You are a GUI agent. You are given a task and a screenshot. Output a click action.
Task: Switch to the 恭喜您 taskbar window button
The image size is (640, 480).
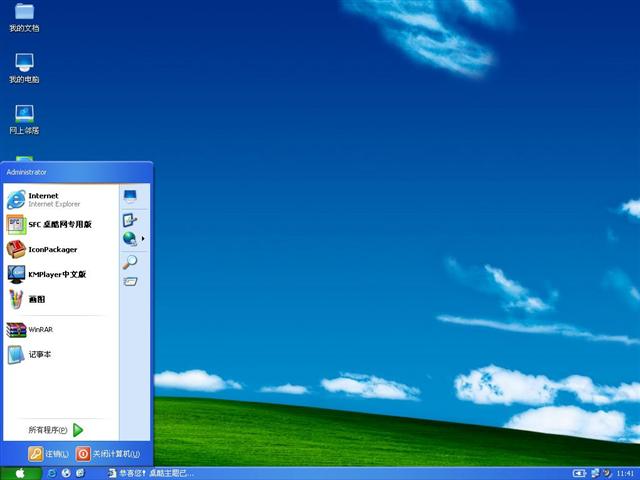coord(151,473)
